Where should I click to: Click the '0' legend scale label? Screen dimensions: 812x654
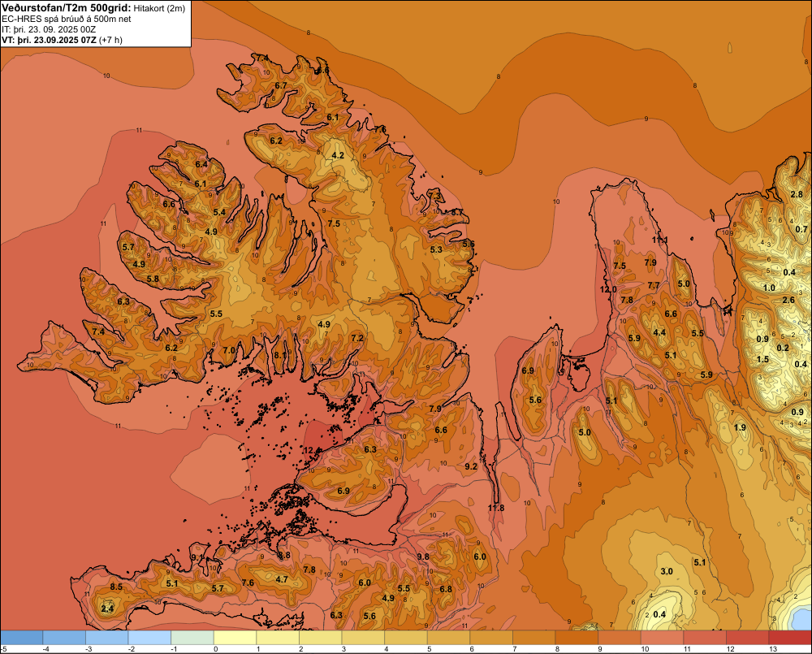click(215, 649)
